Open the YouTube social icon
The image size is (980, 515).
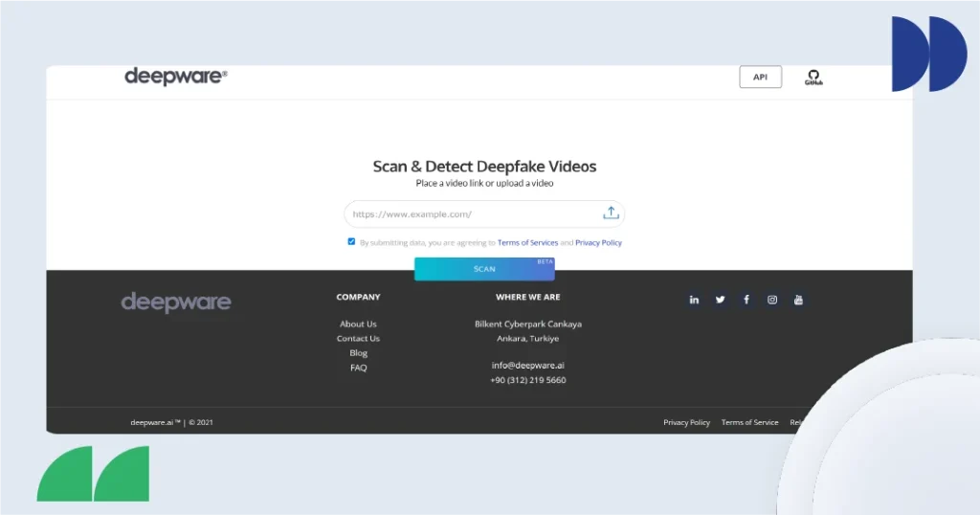pos(798,300)
